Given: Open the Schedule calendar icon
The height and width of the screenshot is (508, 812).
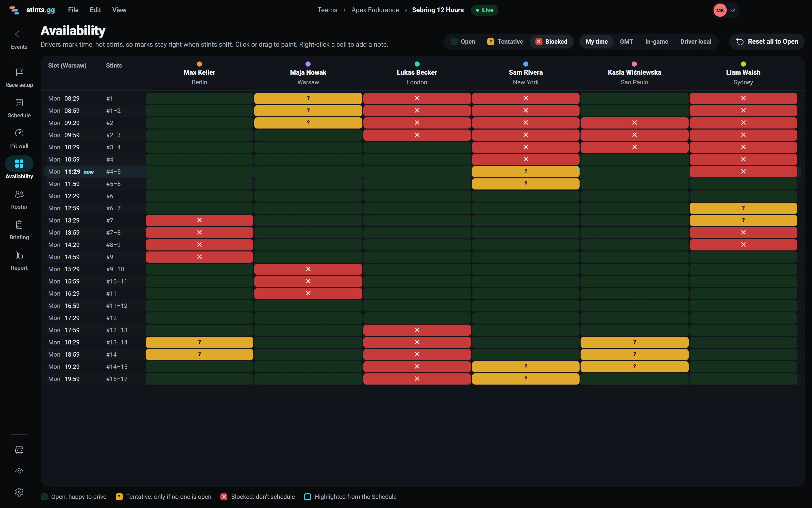Looking at the screenshot, I should pos(19,102).
